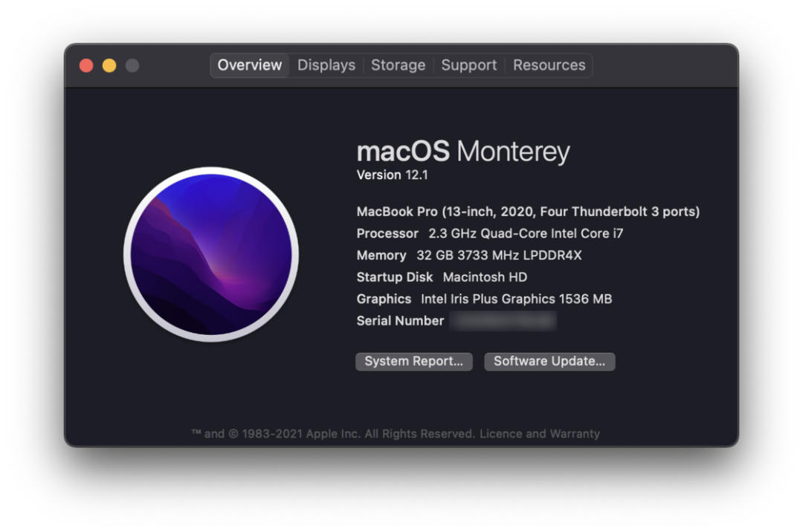Screen dimensions: 803x532
Task: Click the disabled gray zoom button
Action: tap(132, 65)
